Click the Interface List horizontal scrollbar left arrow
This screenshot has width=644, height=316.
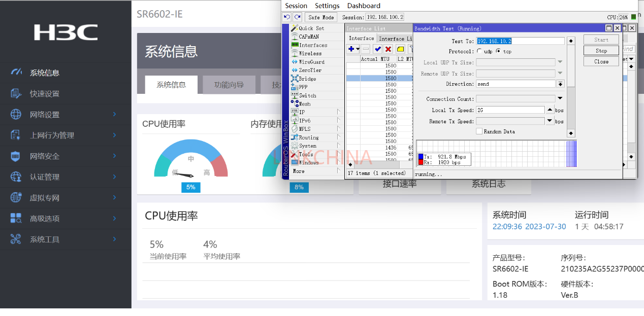(350, 164)
